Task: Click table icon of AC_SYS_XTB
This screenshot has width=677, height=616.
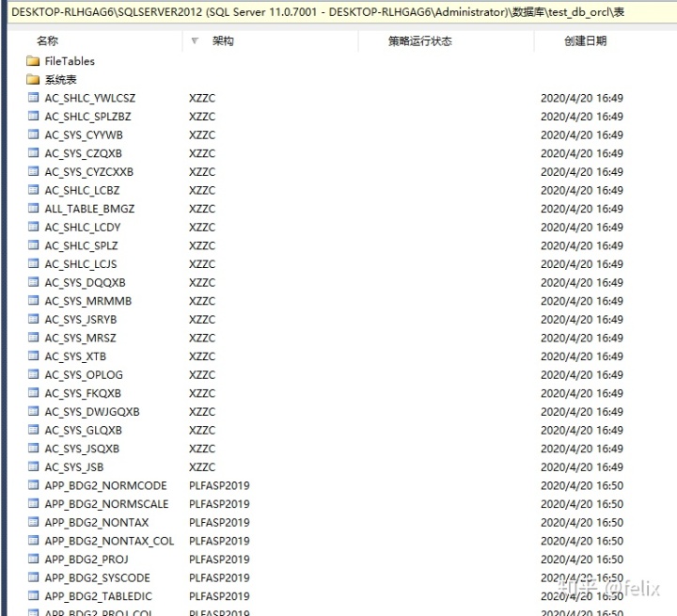Action: (x=33, y=355)
